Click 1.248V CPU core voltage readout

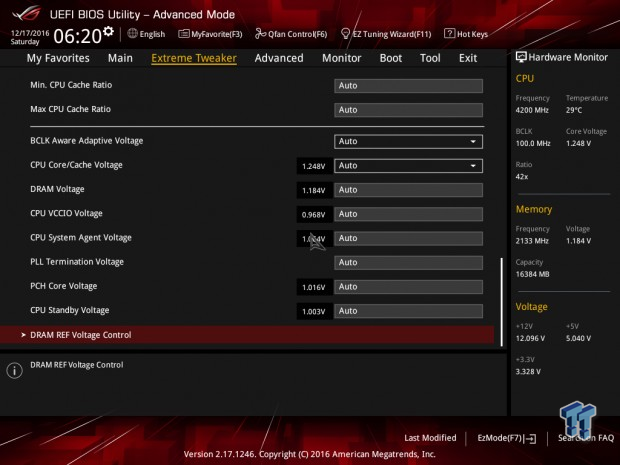pyautogui.click(x=314, y=166)
